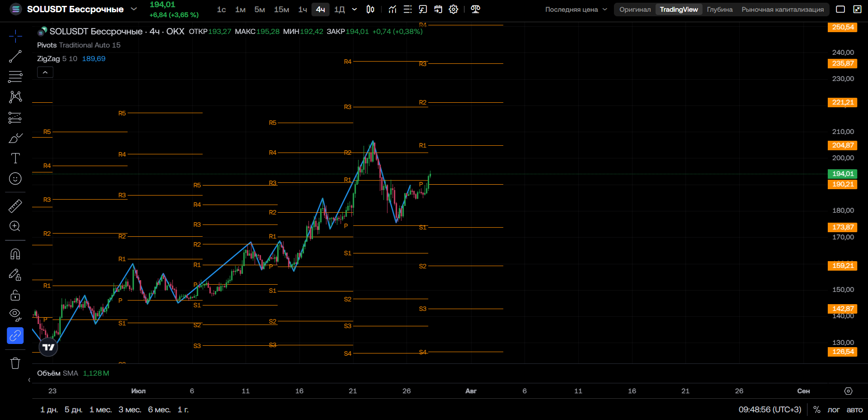Toggle lock all drawings
This screenshot has height=420, width=868.
click(15, 295)
